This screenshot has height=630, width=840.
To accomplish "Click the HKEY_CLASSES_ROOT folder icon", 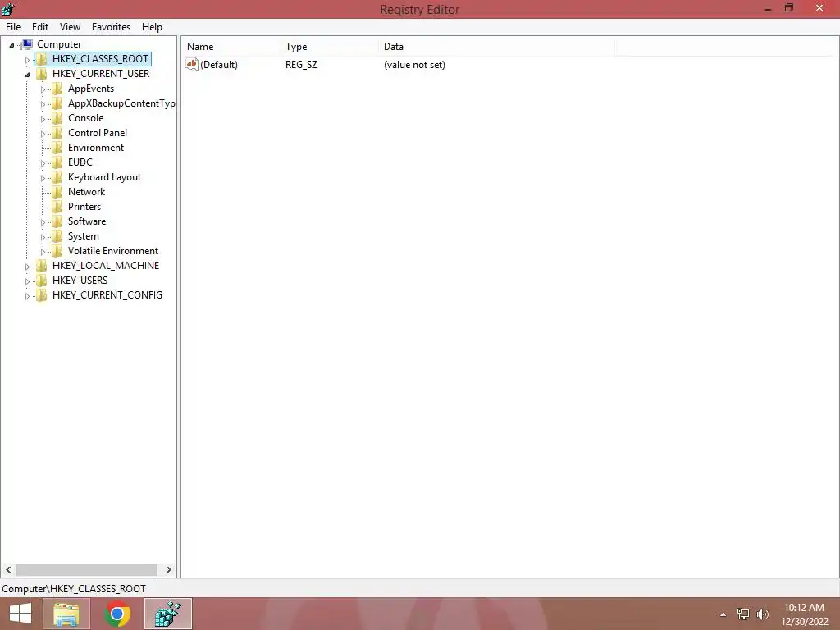I will (42, 59).
